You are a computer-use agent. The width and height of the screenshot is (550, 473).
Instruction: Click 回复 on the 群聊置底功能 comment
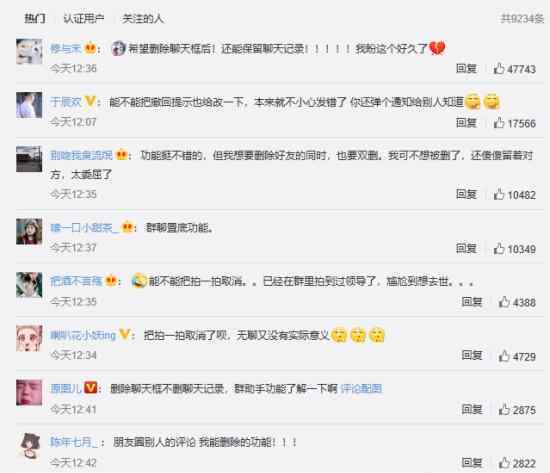(x=466, y=248)
